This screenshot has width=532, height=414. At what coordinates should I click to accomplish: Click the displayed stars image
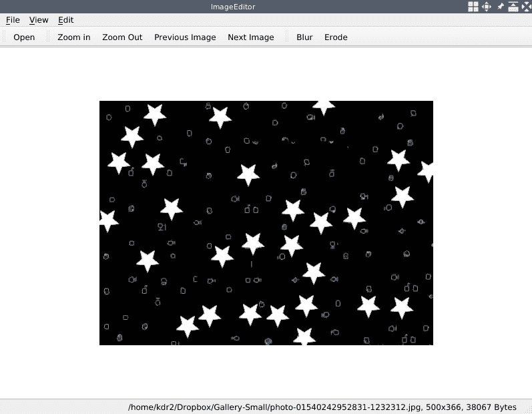pyautogui.click(x=266, y=222)
